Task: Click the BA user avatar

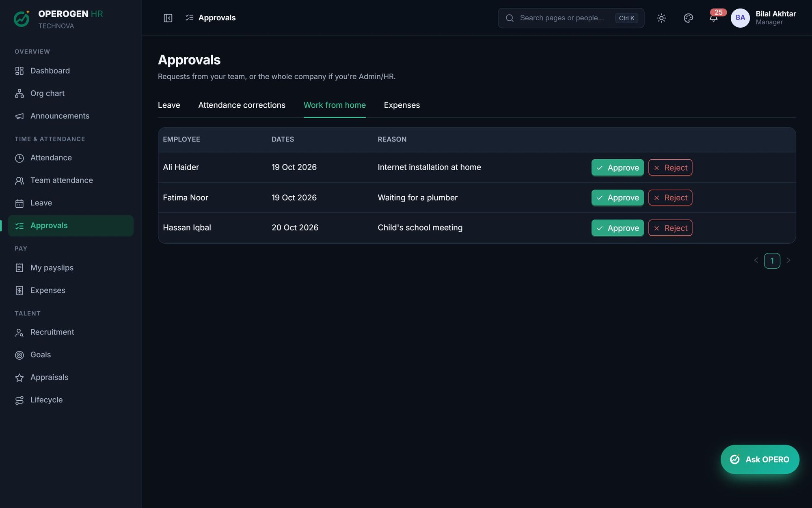Action: (x=740, y=18)
